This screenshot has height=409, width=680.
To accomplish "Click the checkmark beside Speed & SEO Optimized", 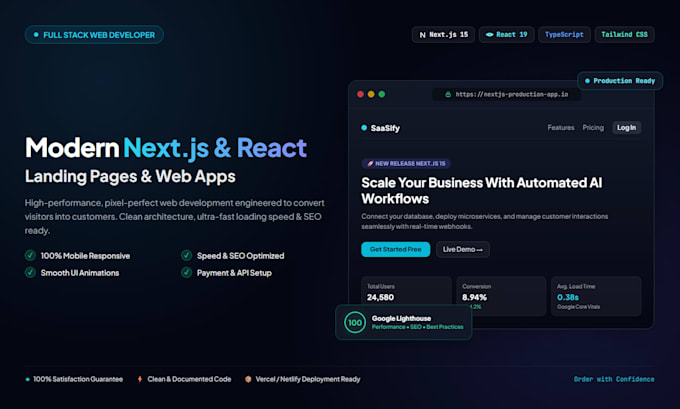I will 186,255.
